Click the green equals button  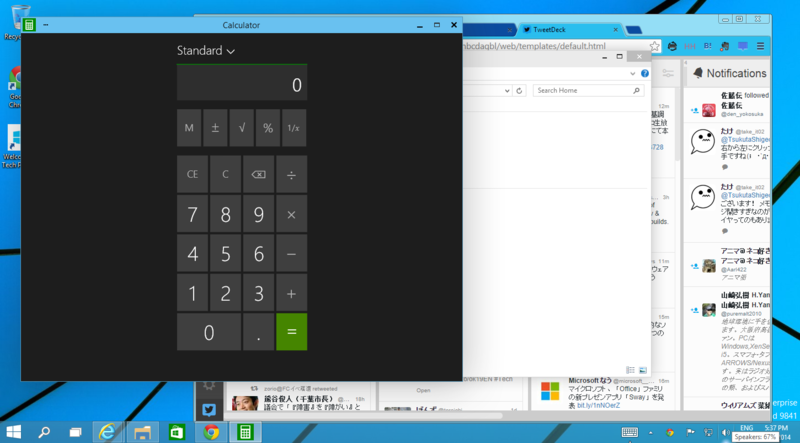[x=291, y=332]
